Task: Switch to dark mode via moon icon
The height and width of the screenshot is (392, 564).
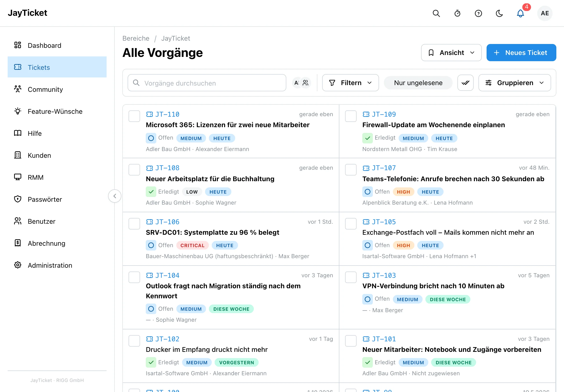Action: (x=499, y=13)
